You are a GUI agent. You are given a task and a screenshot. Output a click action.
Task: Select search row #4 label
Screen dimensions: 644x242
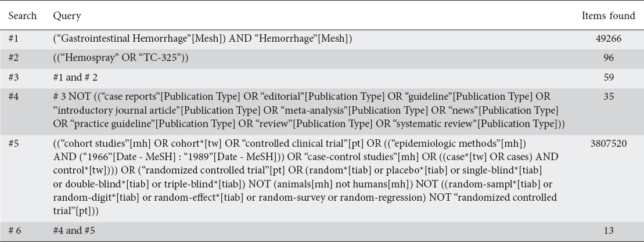point(14,96)
